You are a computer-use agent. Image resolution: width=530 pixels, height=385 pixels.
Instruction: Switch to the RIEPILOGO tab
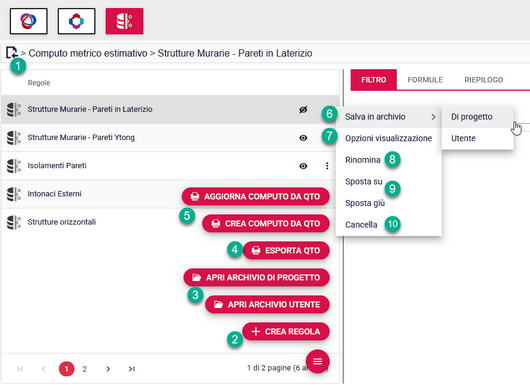484,80
